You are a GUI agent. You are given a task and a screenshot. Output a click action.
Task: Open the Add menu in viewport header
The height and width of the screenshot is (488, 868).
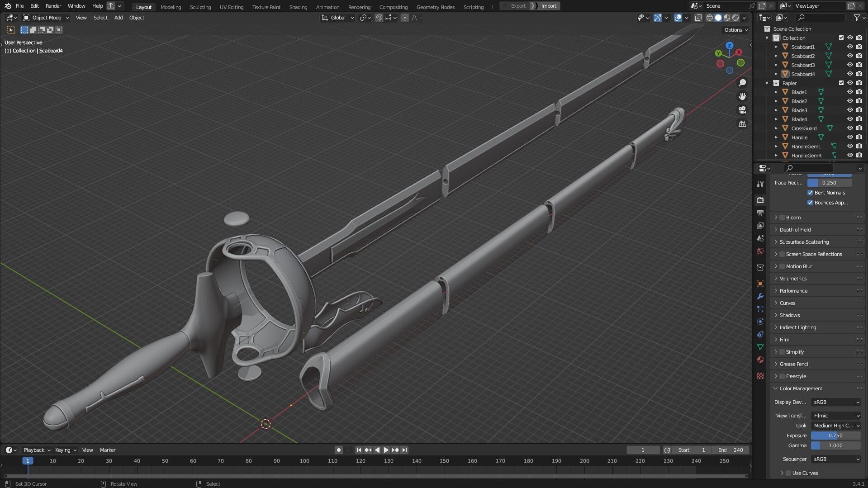pyautogui.click(x=119, y=18)
